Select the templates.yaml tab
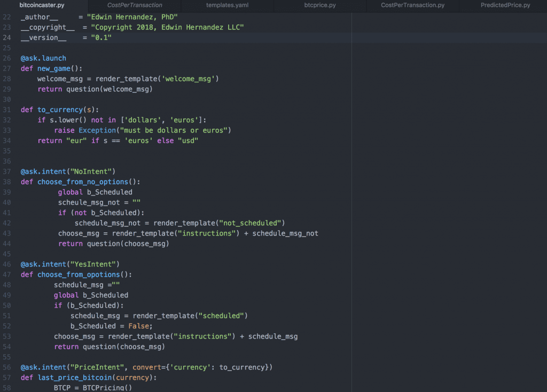The height and width of the screenshot is (392, 547). coord(227,5)
